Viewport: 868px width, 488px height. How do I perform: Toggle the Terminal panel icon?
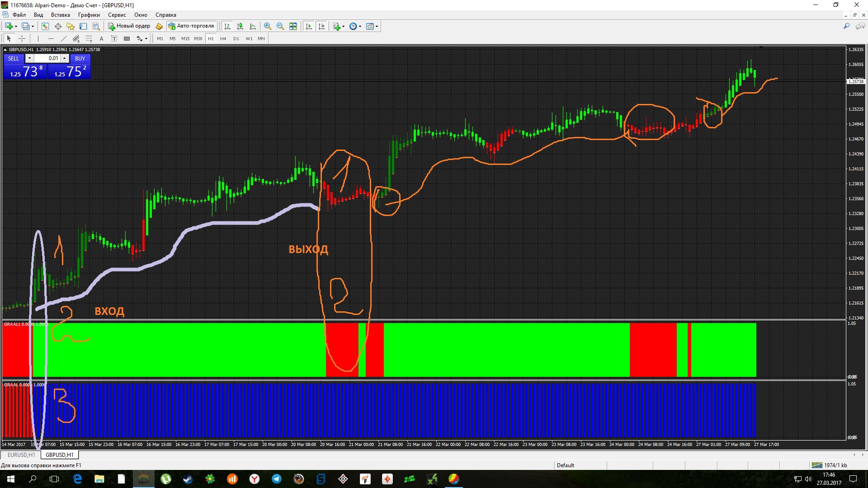[83, 26]
